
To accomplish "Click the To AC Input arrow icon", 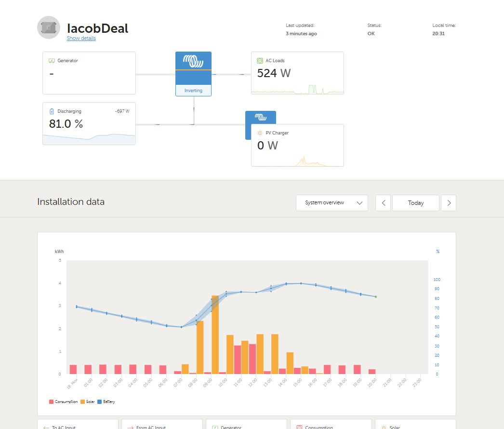I will [46, 427].
